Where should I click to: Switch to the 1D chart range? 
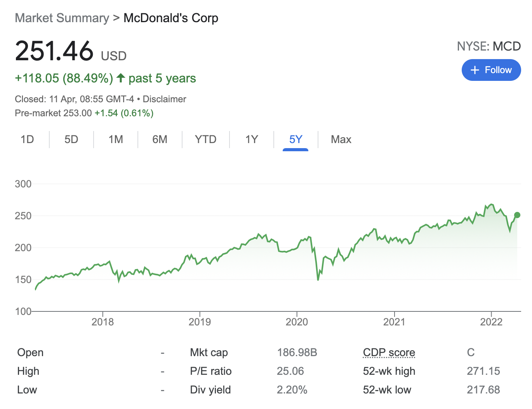[x=27, y=139]
